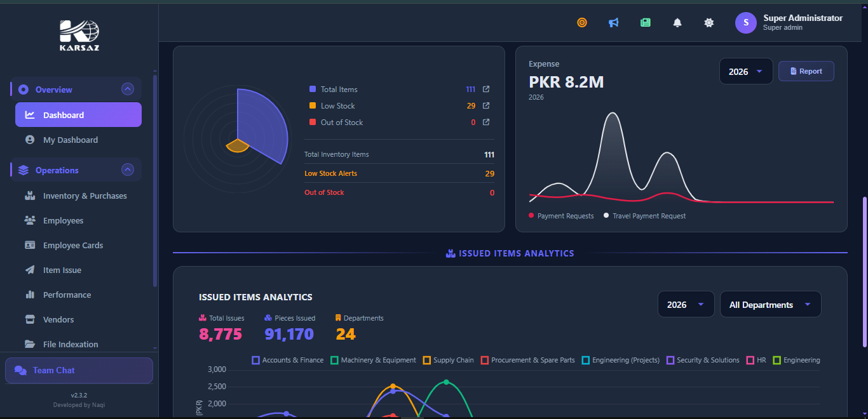Open Employee Cards menu item
Viewport: 868px width, 419px height.
78,245
